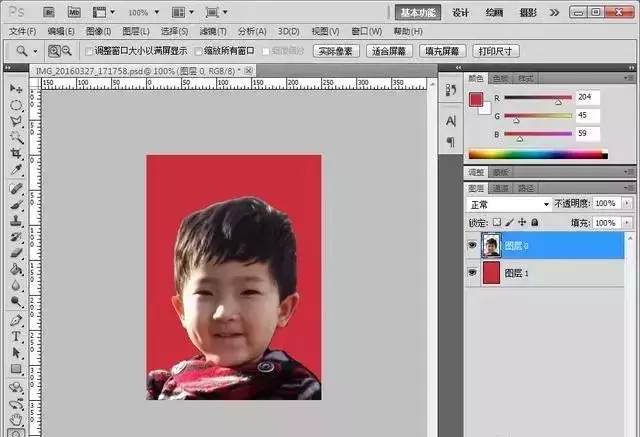Select the 3D Orbit camera tool

pos(16,404)
